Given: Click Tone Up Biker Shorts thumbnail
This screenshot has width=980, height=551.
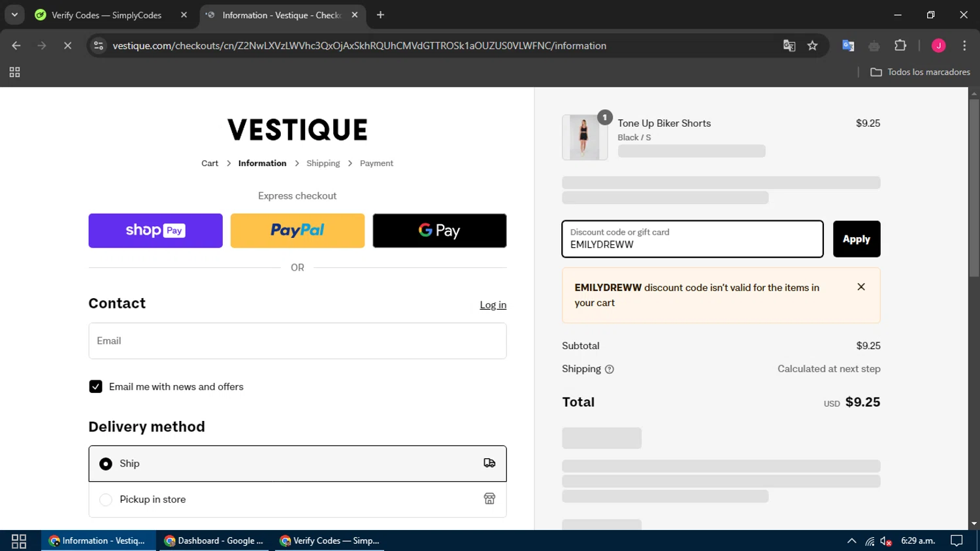Looking at the screenshot, I should coord(584,137).
